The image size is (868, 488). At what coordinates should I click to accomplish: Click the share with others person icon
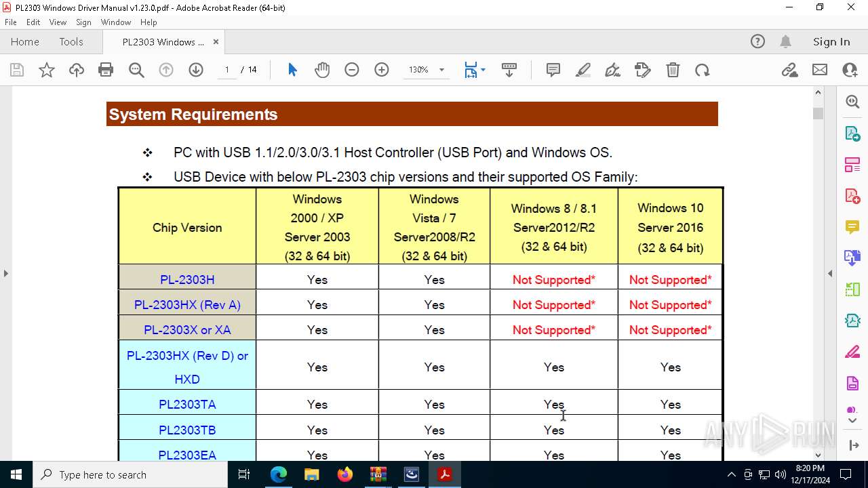tap(850, 70)
